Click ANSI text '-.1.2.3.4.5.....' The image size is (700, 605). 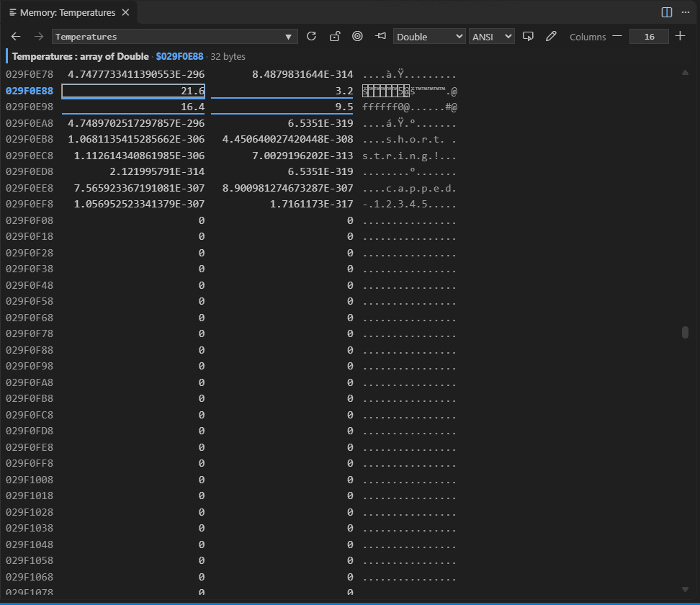pos(409,205)
